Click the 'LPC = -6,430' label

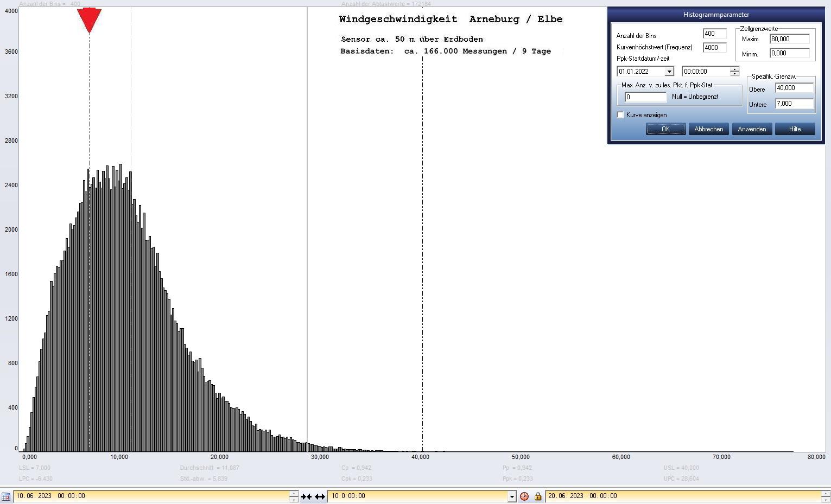click(x=36, y=479)
